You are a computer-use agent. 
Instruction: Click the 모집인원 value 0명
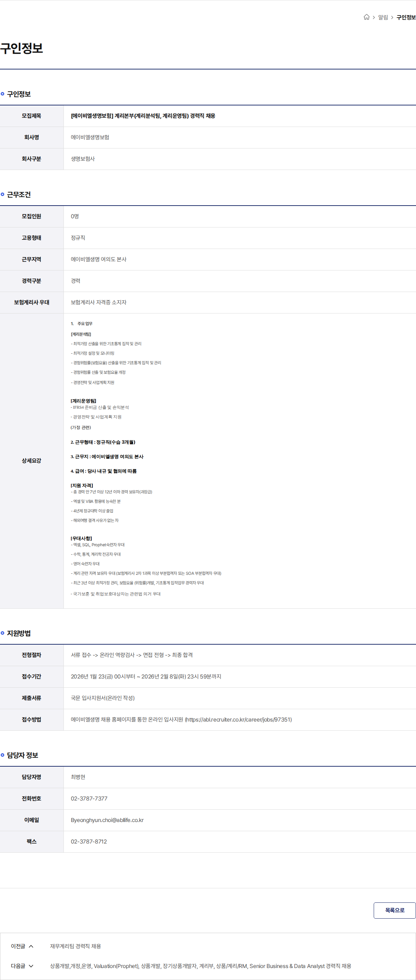tap(74, 217)
